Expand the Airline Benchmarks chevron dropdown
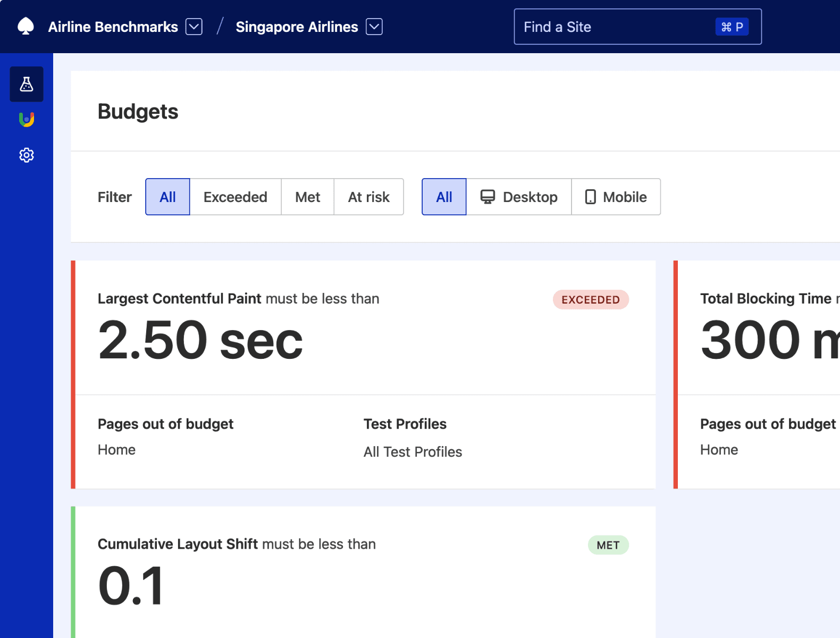This screenshot has height=638, width=840. coord(194,27)
